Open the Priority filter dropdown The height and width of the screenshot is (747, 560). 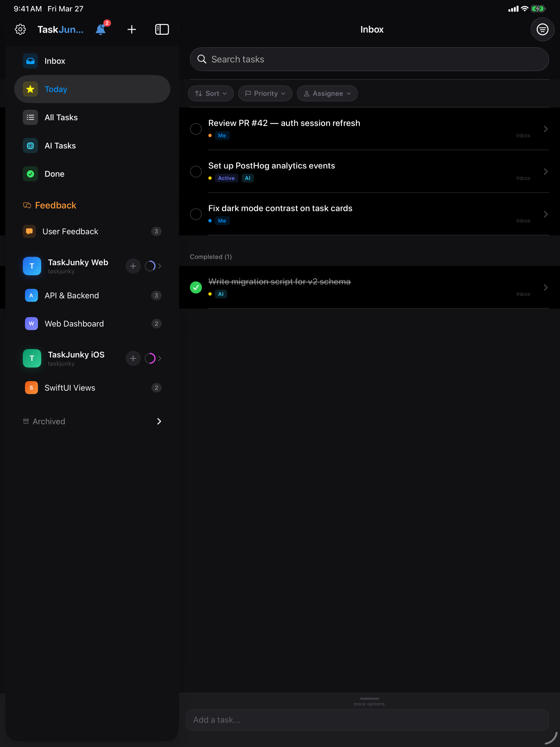[265, 94]
